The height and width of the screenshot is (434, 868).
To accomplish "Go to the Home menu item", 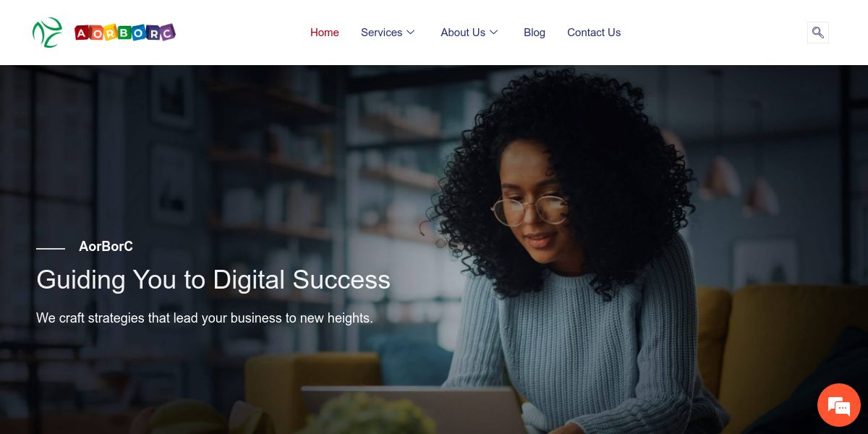I will [x=325, y=33].
